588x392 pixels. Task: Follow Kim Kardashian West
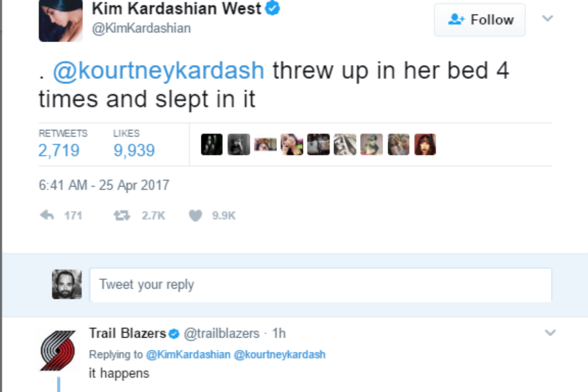tap(480, 20)
